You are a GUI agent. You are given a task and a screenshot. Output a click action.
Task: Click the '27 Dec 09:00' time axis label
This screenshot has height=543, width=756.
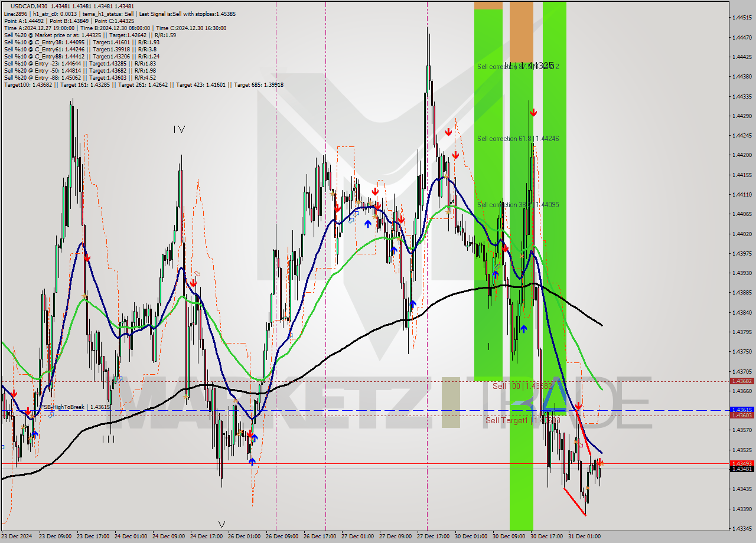(x=395, y=537)
